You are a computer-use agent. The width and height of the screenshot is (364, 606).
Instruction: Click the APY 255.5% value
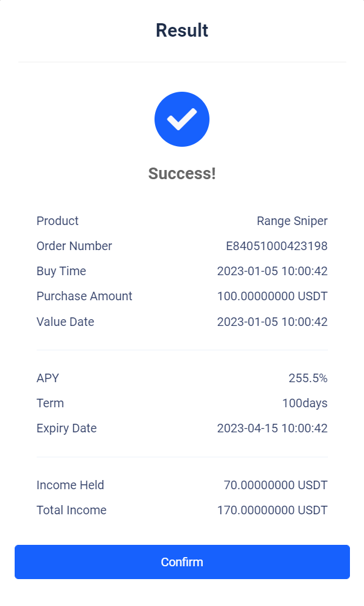point(308,378)
